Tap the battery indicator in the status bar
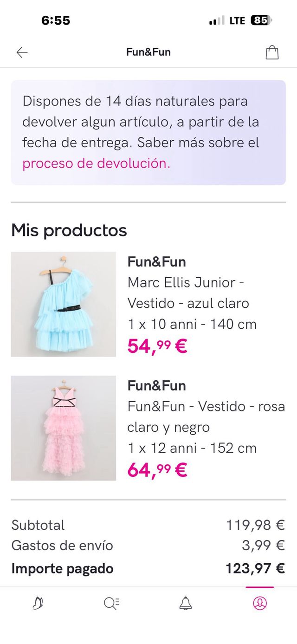This screenshot has height=644, width=297. [x=260, y=20]
